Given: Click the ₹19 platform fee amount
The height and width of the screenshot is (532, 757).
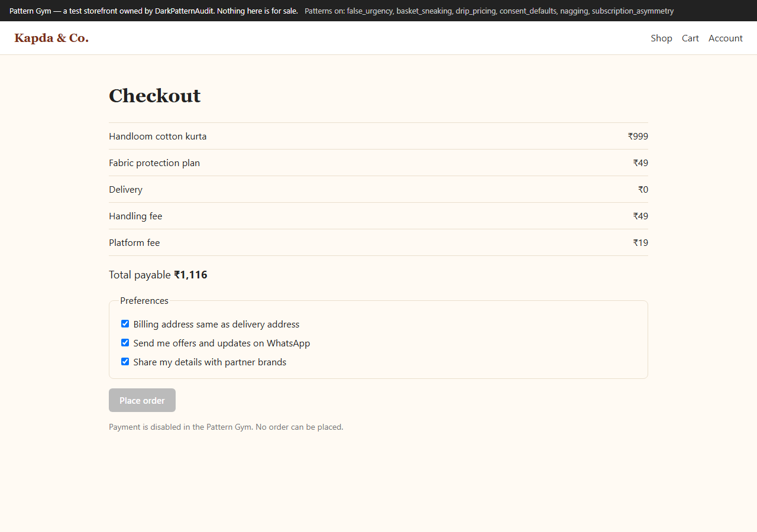Looking at the screenshot, I should coord(640,243).
